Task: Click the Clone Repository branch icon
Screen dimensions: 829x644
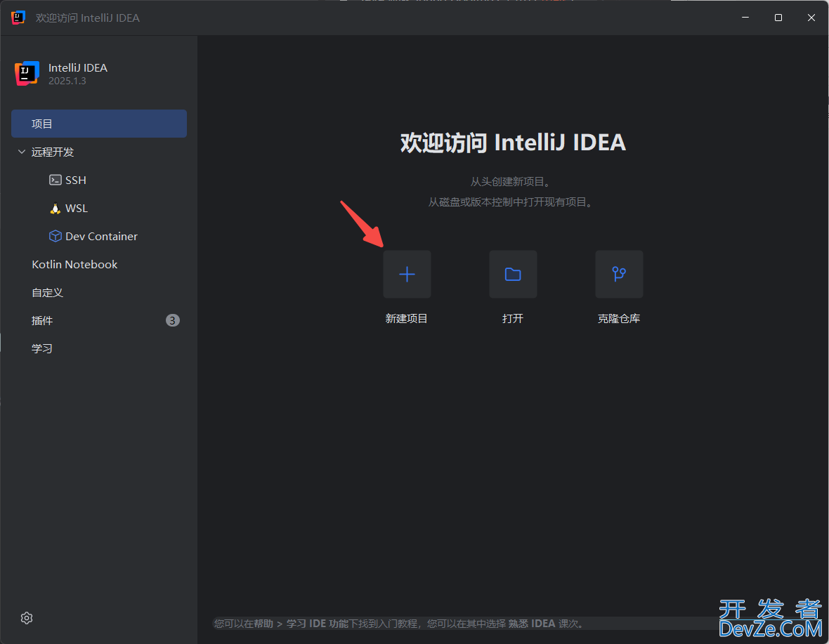Action: (619, 274)
